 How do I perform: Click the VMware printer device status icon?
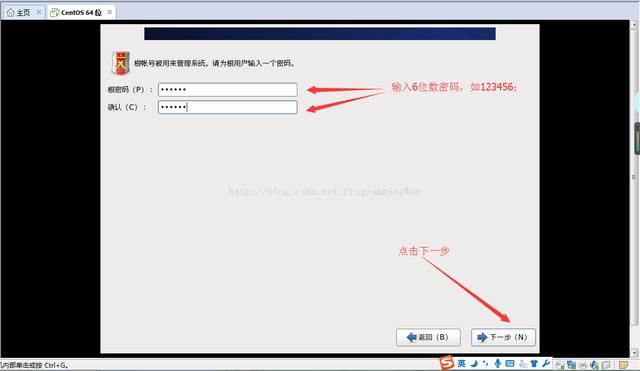coord(583,365)
